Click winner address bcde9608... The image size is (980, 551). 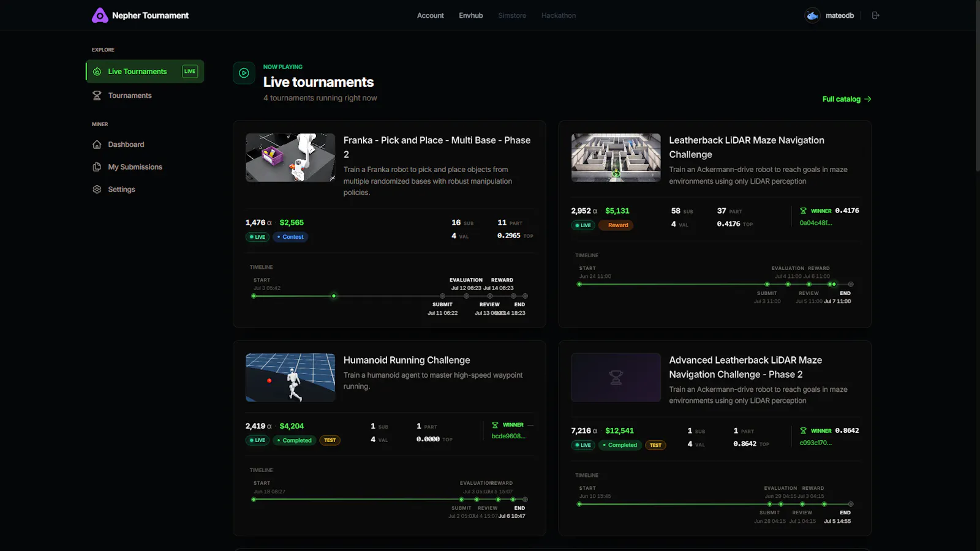508,437
